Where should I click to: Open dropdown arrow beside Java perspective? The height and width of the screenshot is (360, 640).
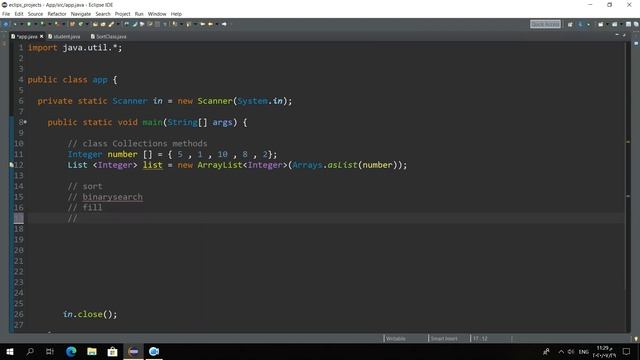pyautogui.click(x=588, y=24)
